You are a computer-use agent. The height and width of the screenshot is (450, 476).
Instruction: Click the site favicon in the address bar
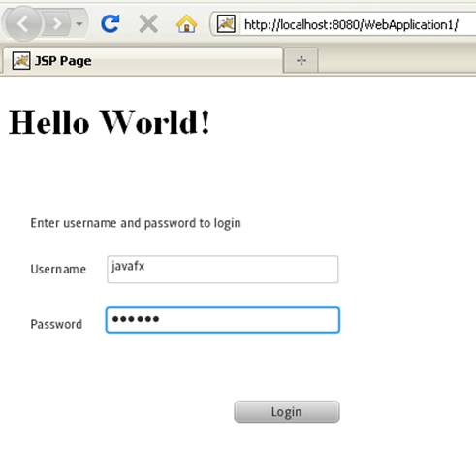(226, 23)
